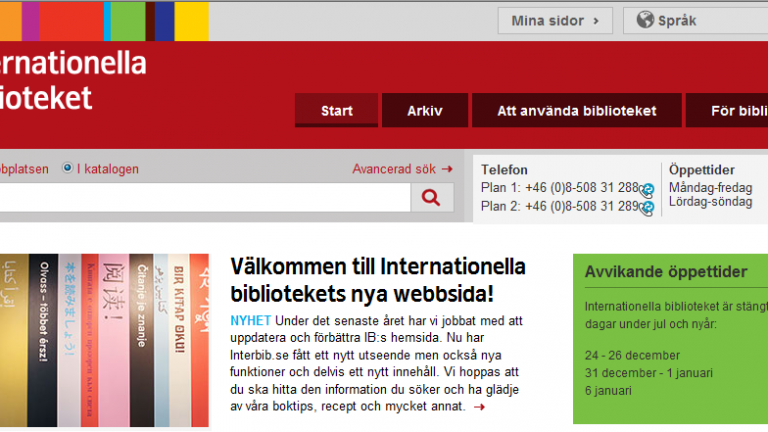Click the magnifier search icon button
Screen dimensions: 768x432
point(432,197)
